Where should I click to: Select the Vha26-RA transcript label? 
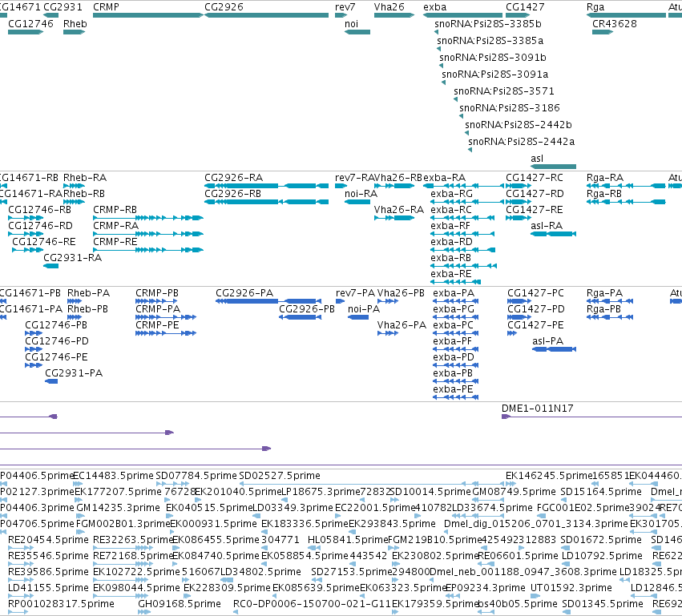tap(399, 210)
